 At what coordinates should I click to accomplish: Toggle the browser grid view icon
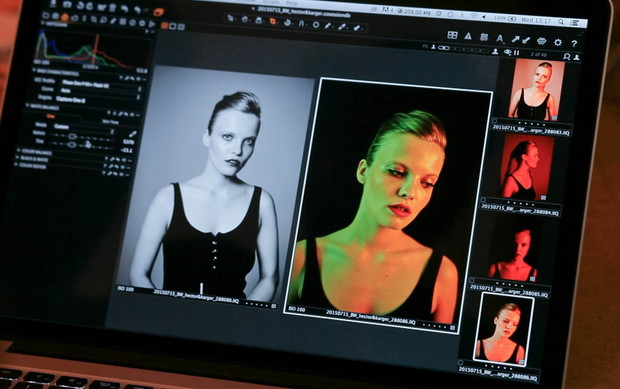452,35
